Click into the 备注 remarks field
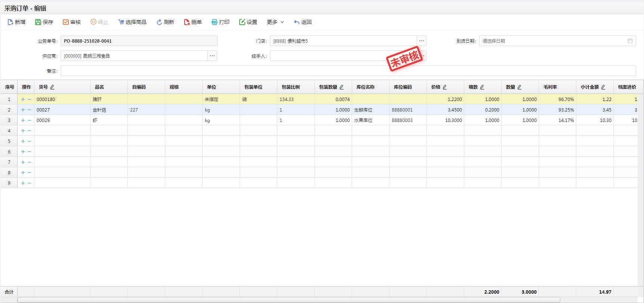 (x=348, y=71)
